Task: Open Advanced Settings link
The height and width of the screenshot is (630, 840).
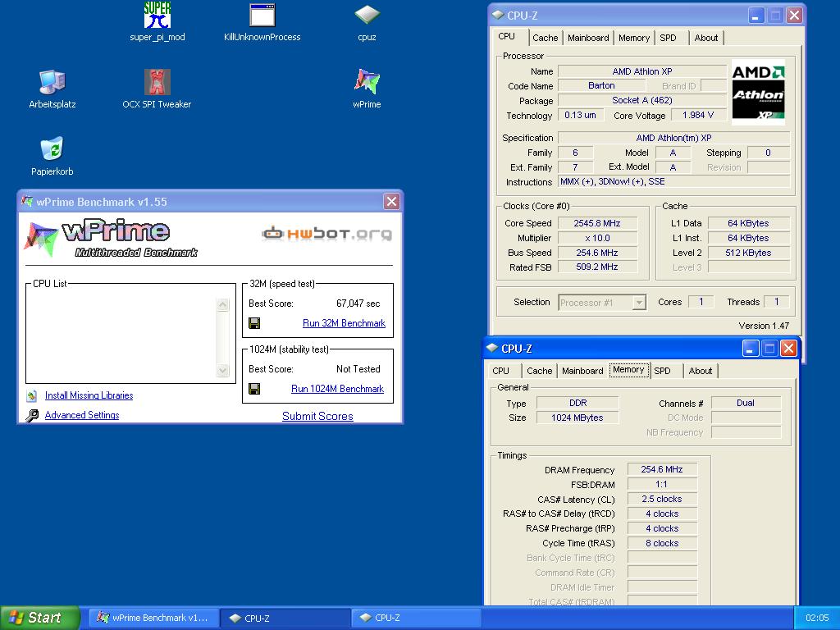Action: click(82, 415)
